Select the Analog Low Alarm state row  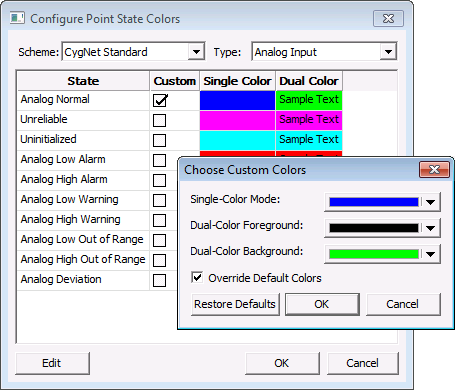(83, 160)
